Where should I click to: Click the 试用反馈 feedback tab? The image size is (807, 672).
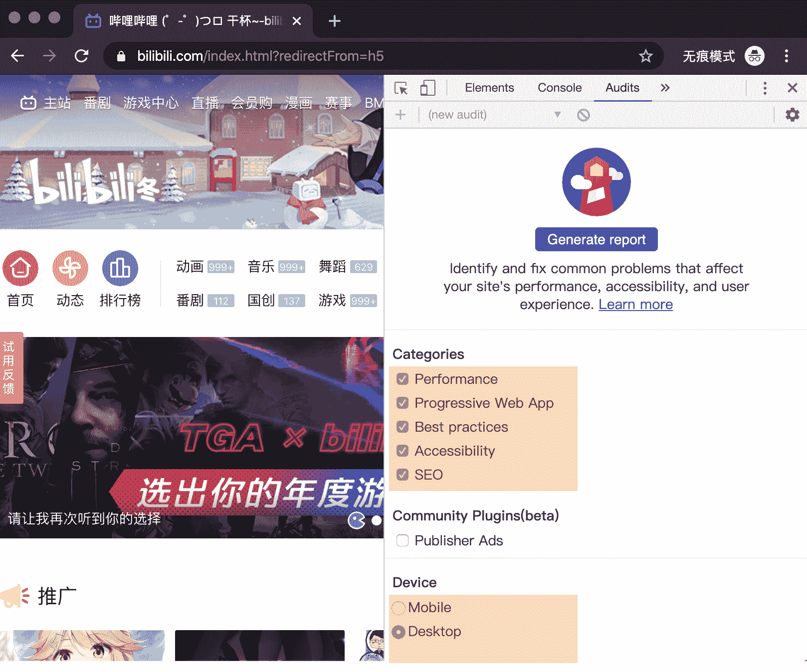[x=11, y=368]
